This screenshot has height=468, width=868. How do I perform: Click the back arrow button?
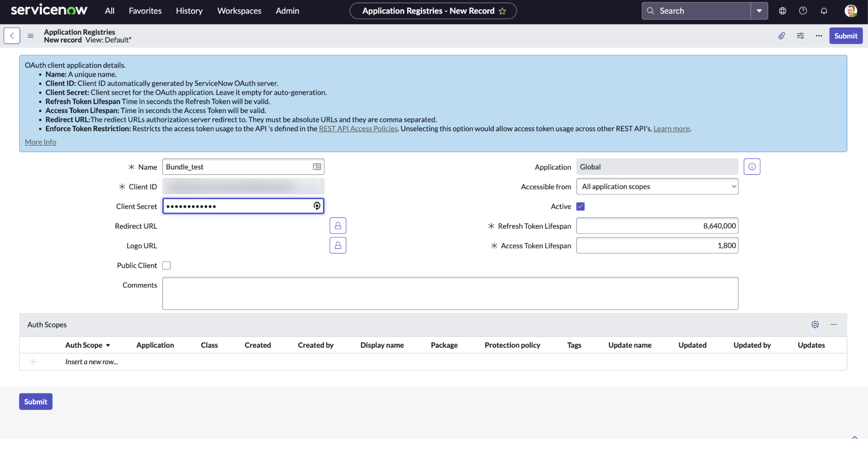12,36
